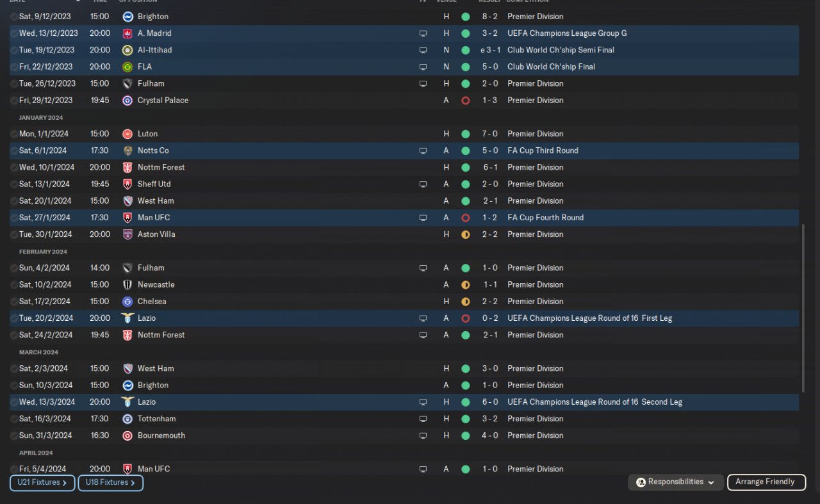Click the red loss indicator on the Crystal Palace row
This screenshot has width=820, height=504.
(466, 101)
